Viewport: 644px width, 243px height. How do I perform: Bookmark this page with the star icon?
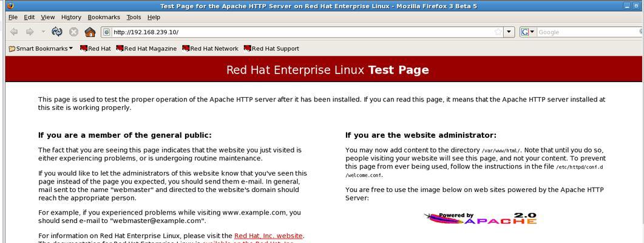pyautogui.click(x=498, y=32)
